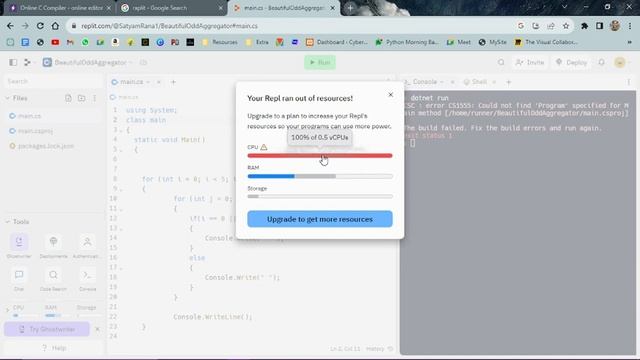The height and width of the screenshot is (360, 640).
Task: Open Files section more options menu
Action: (95, 98)
